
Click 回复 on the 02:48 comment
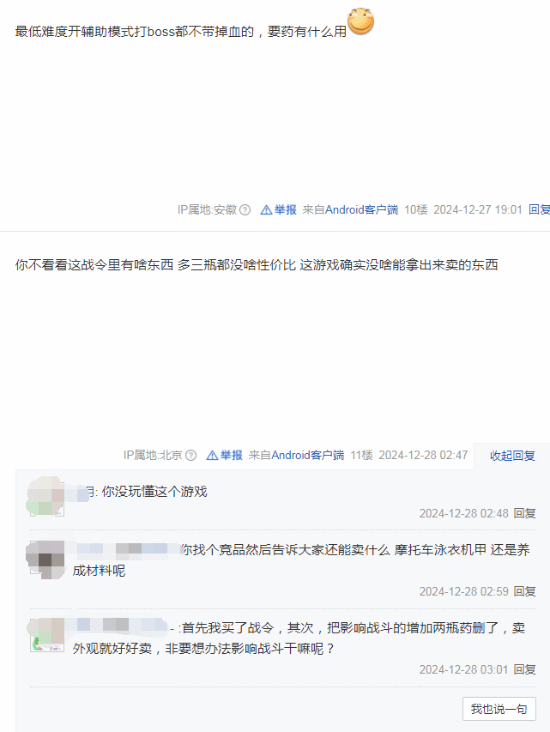click(x=525, y=514)
